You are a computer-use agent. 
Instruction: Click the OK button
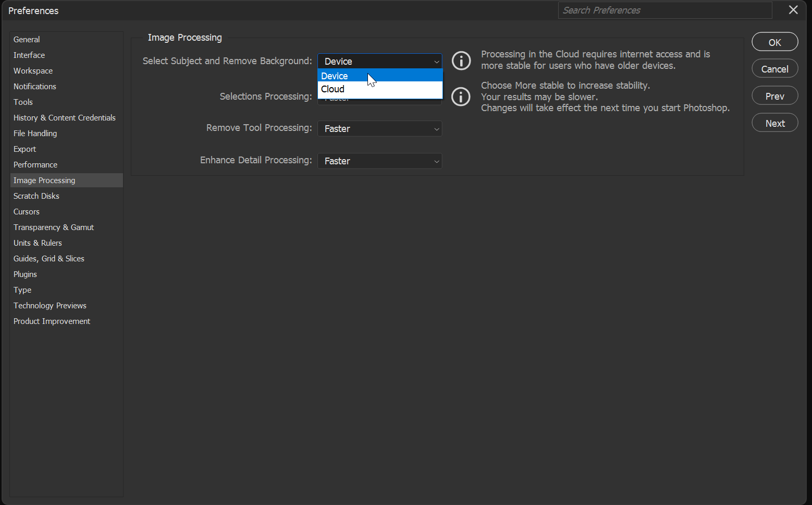click(x=774, y=42)
